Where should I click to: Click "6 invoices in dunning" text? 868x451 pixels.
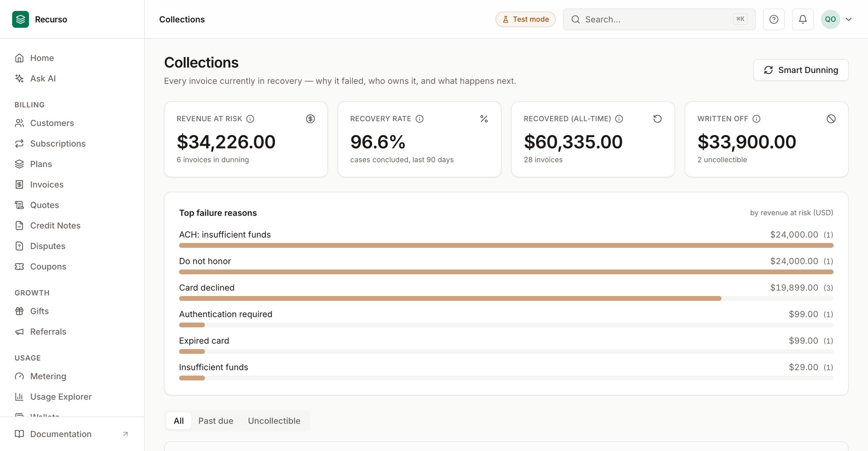tap(213, 159)
